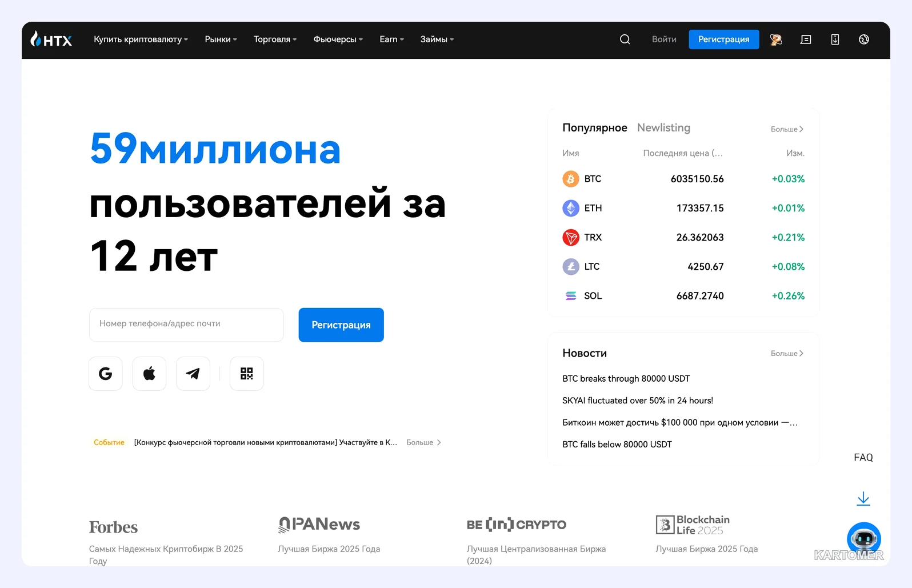Click the LTC coin icon
912x588 pixels.
tap(571, 266)
